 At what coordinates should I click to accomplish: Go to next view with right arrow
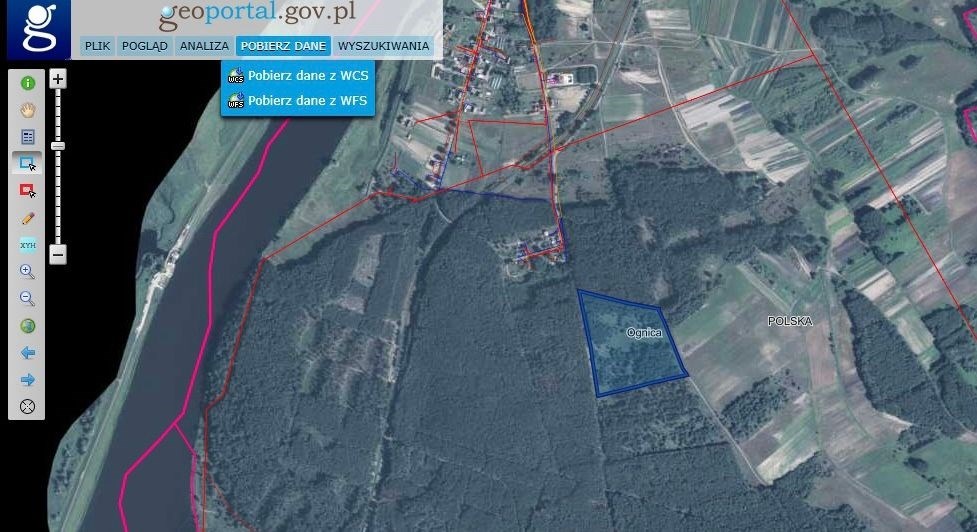[27, 379]
